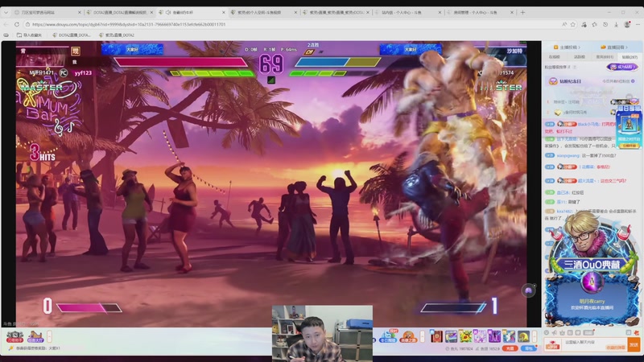The width and height of the screenshot is (644, 362).
Task: Switch to the 钻粉(297) tab
Action: 630,57
